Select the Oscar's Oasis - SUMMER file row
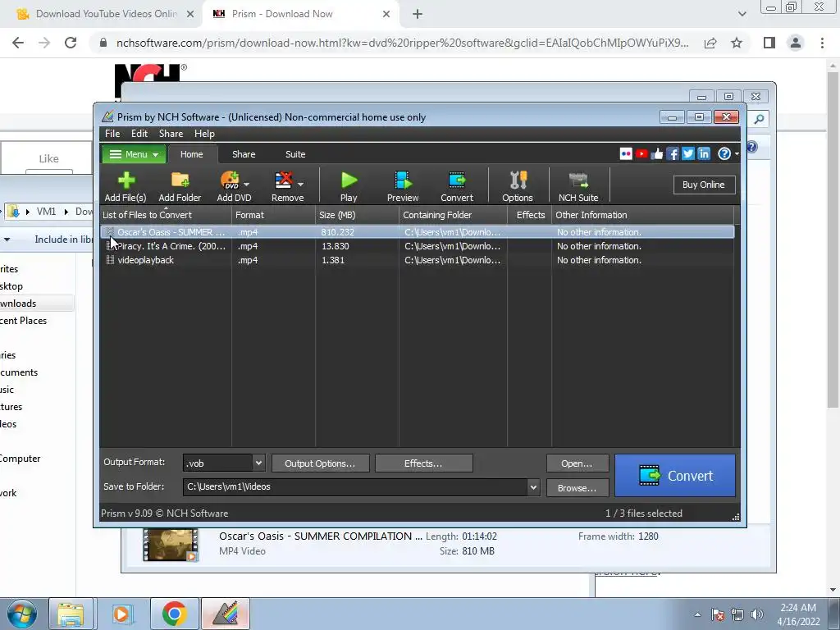Viewport: 840px width, 630px height. click(418, 232)
